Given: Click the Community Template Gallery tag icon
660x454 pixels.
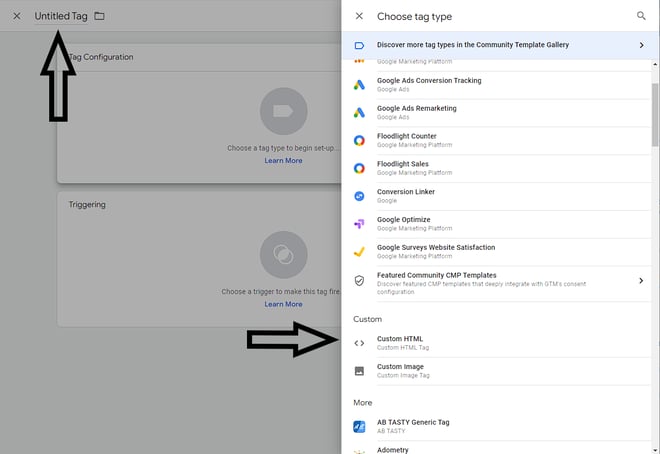Looking at the screenshot, I should click(359, 45).
